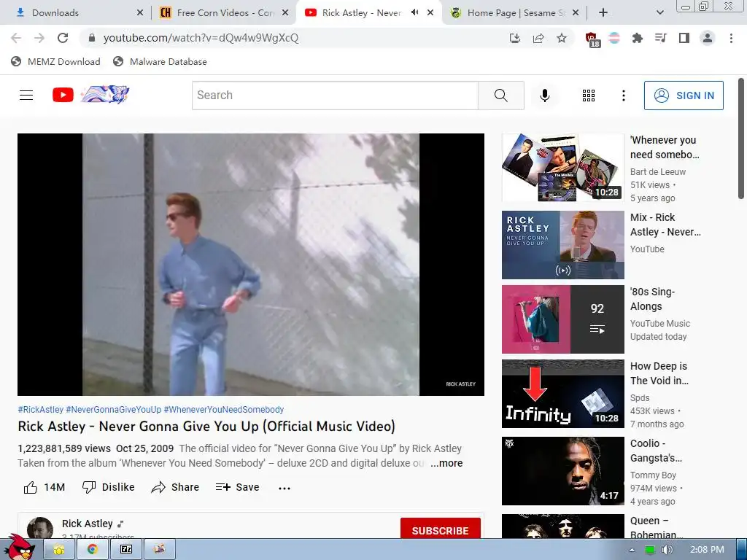Click the browser back arrow
The width and height of the screenshot is (747, 560).
[x=16, y=38]
